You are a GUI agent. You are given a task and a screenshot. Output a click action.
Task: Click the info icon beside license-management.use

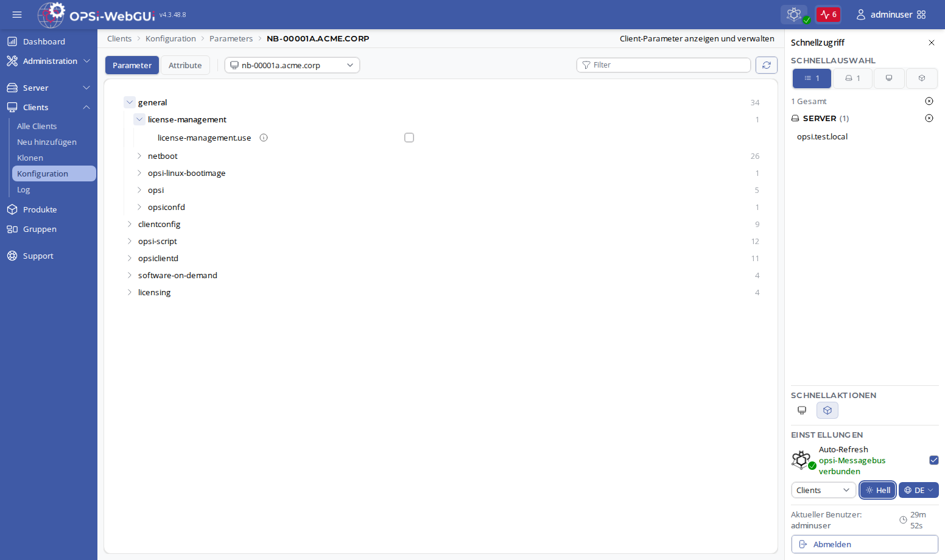coord(264,138)
